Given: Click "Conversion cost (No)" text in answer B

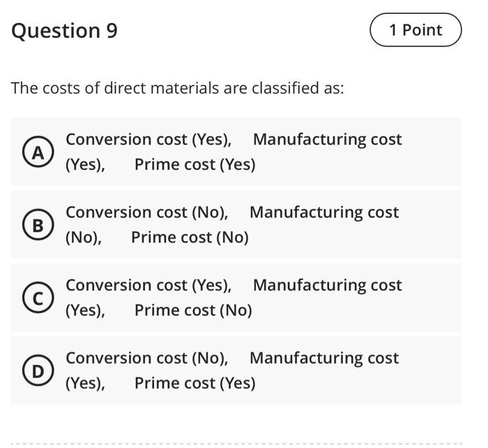Looking at the screenshot, I should [146, 213].
